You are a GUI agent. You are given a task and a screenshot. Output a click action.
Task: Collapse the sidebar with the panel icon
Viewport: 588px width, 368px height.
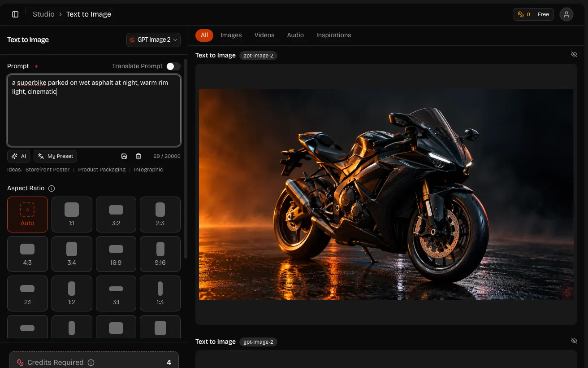point(15,14)
